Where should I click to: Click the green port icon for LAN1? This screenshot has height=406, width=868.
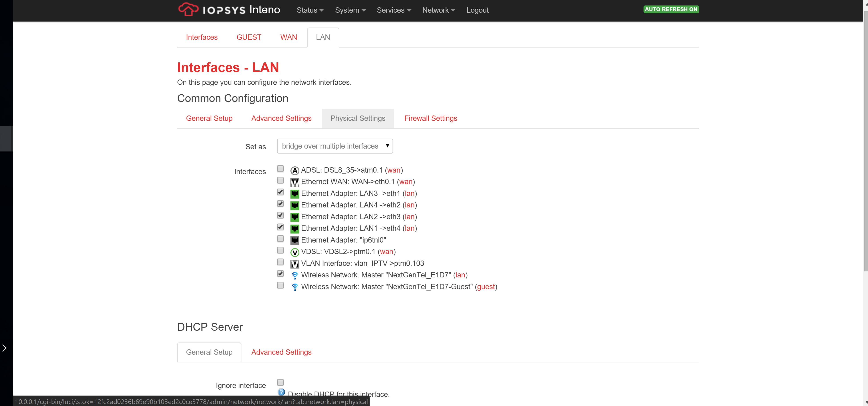click(x=295, y=229)
